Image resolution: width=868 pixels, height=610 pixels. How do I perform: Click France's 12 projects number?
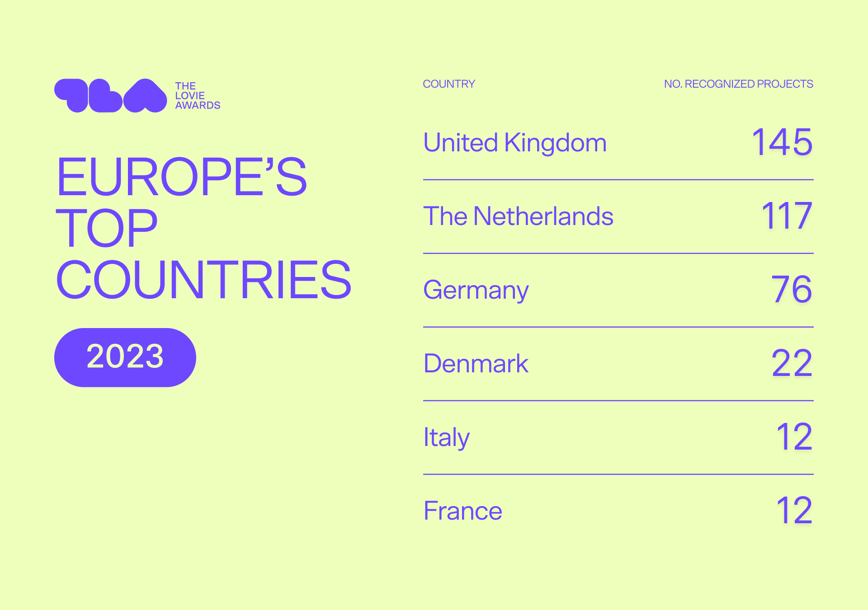(795, 510)
